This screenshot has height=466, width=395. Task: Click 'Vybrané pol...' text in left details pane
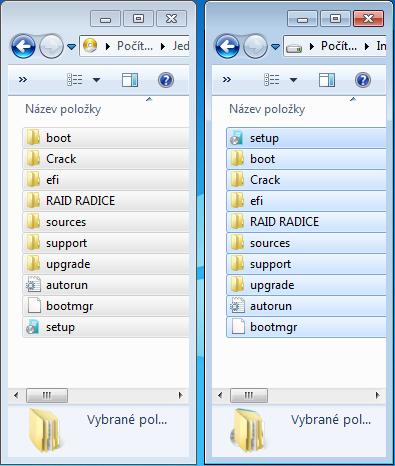tap(127, 420)
